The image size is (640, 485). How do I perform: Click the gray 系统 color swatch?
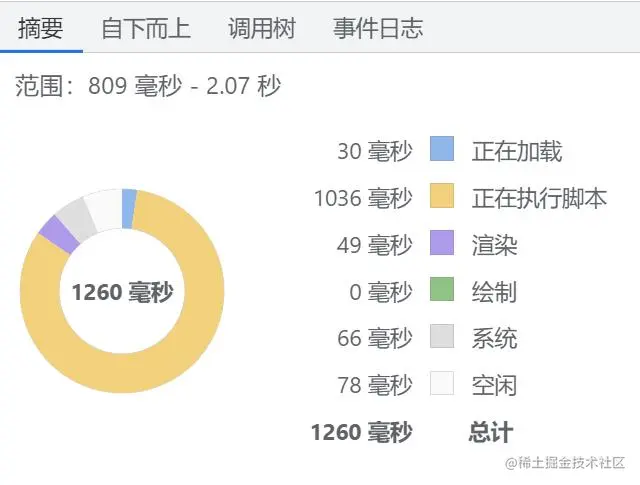tap(442, 338)
